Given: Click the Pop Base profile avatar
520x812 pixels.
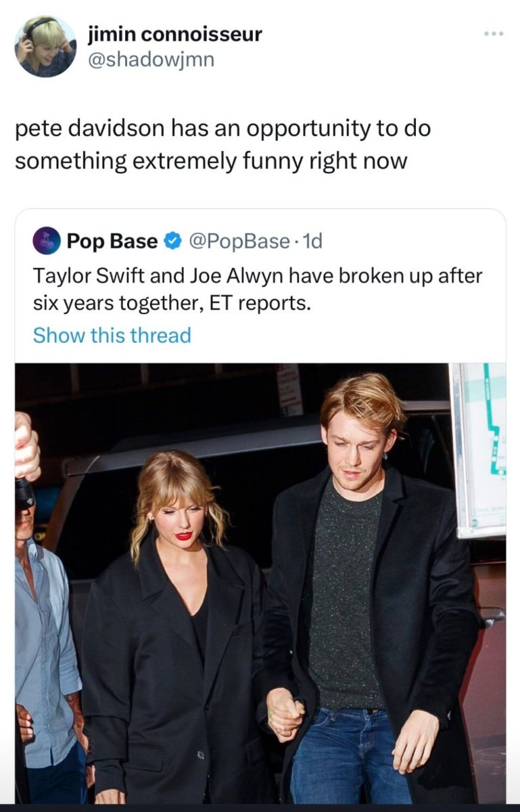Looking at the screenshot, I should click(46, 240).
